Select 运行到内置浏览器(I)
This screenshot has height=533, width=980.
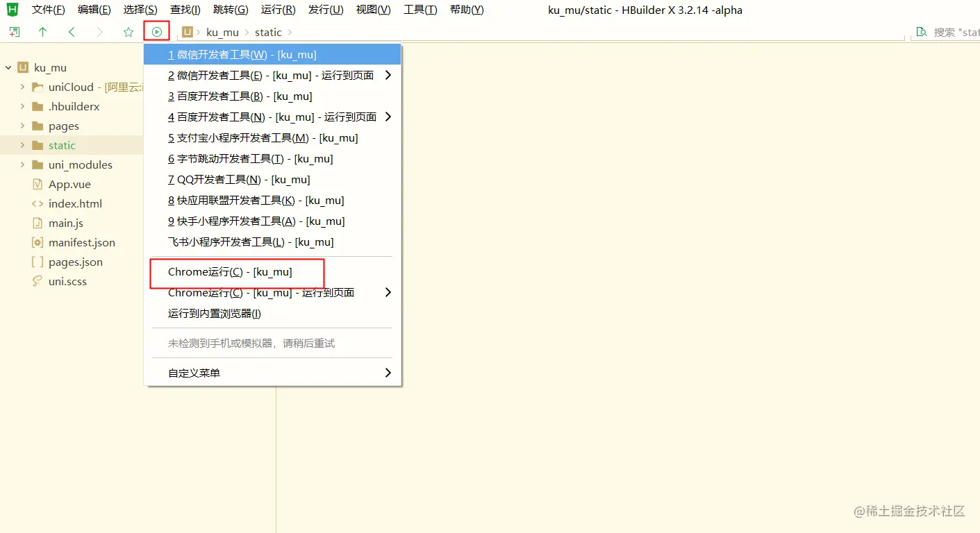pyautogui.click(x=272, y=313)
